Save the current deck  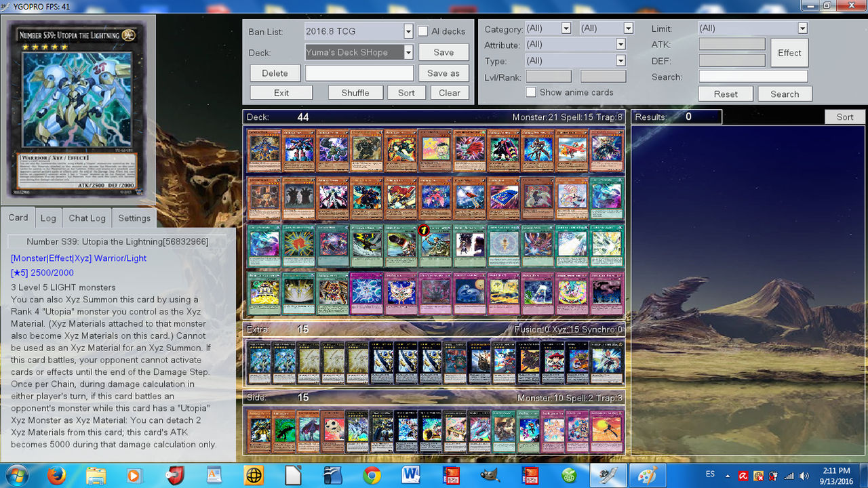pyautogui.click(x=443, y=52)
